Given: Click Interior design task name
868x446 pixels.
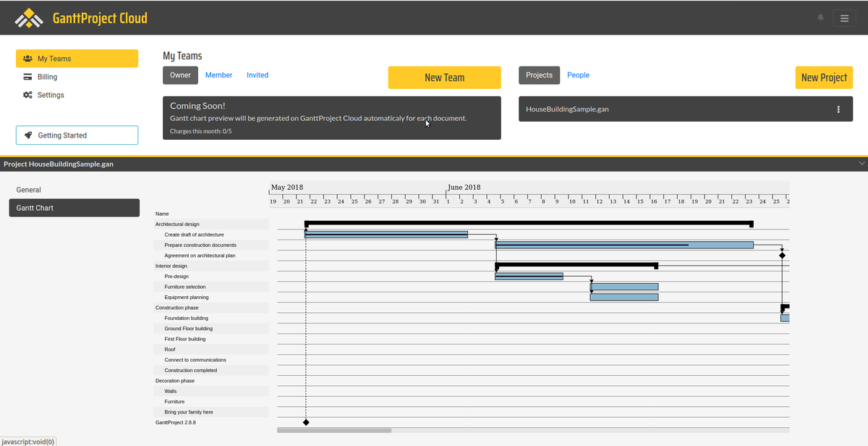Looking at the screenshot, I should [171, 266].
